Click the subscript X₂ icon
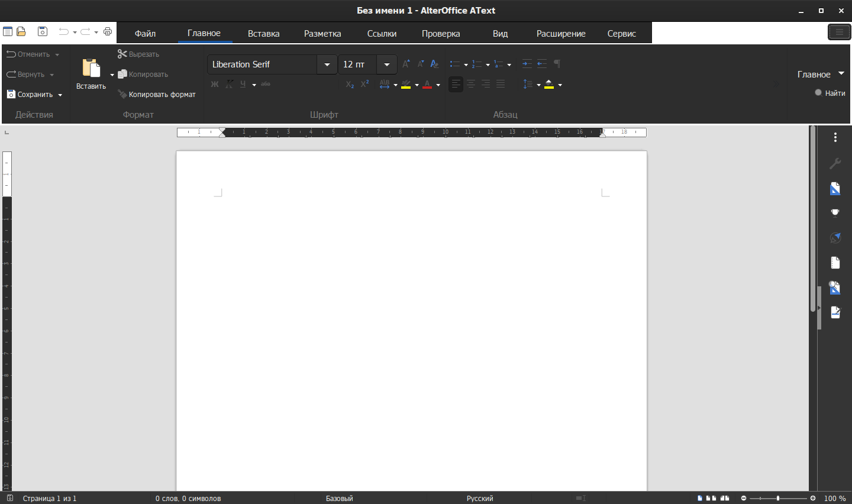The height and width of the screenshot is (504, 852). pos(350,85)
